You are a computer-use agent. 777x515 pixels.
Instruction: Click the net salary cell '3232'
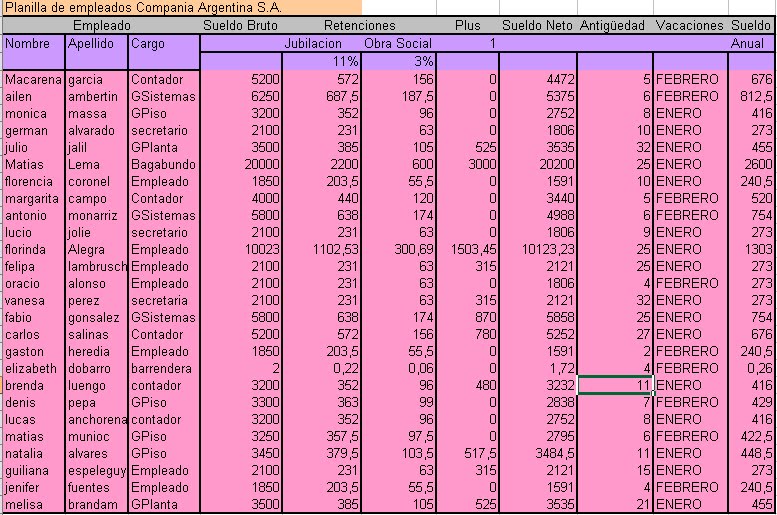click(x=538, y=385)
